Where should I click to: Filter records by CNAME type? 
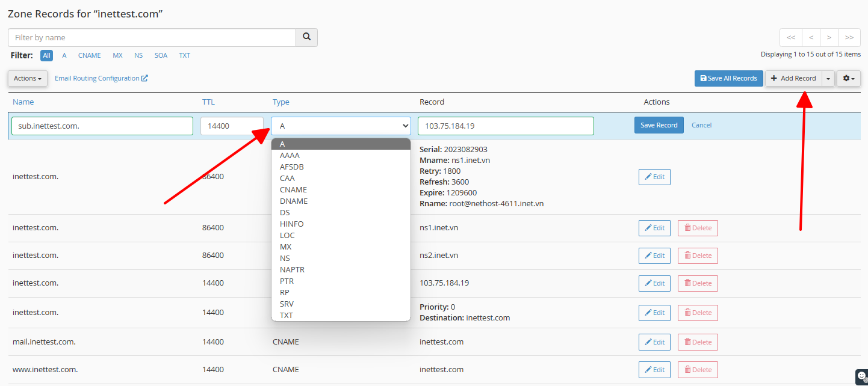(90, 55)
